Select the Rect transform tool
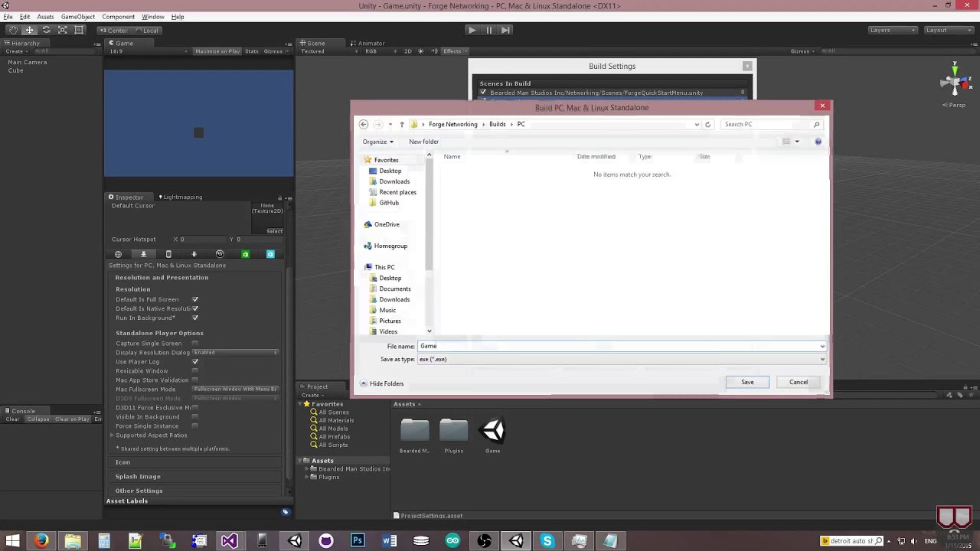 [79, 30]
